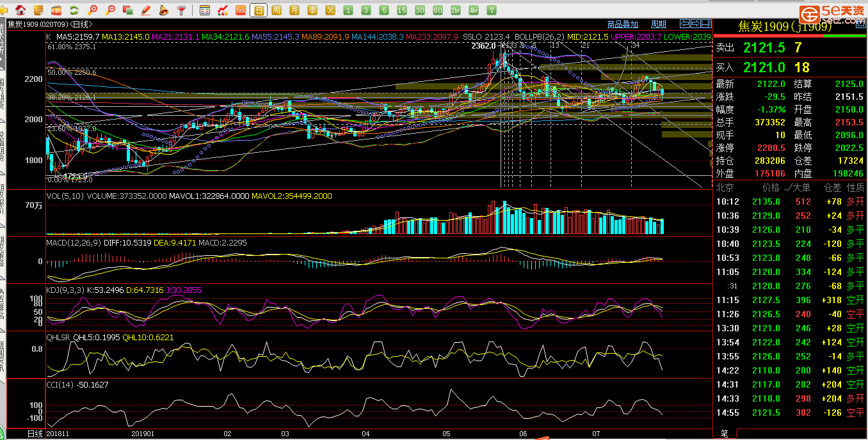Image resolution: width=868 pixels, height=440 pixels.
Task: Switch to Tick chart
Action: 241,10
